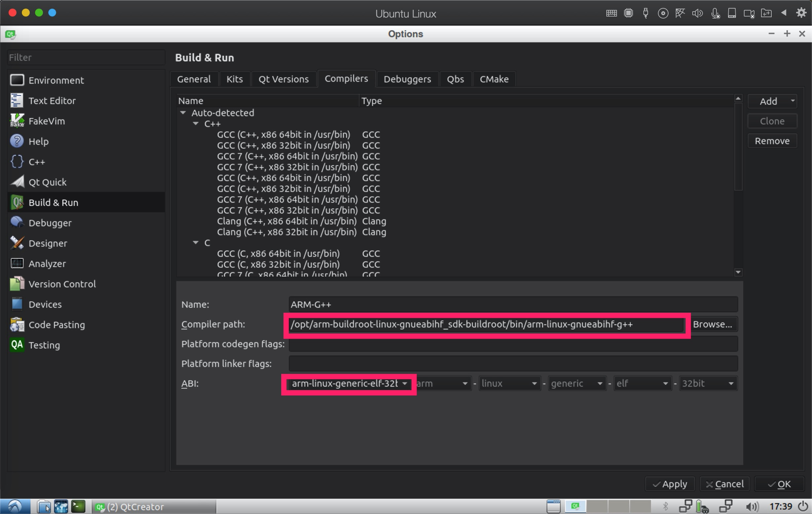Open the 32bit word width dropdown
The height and width of the screenshot is (514, 812).
[708, 383]
